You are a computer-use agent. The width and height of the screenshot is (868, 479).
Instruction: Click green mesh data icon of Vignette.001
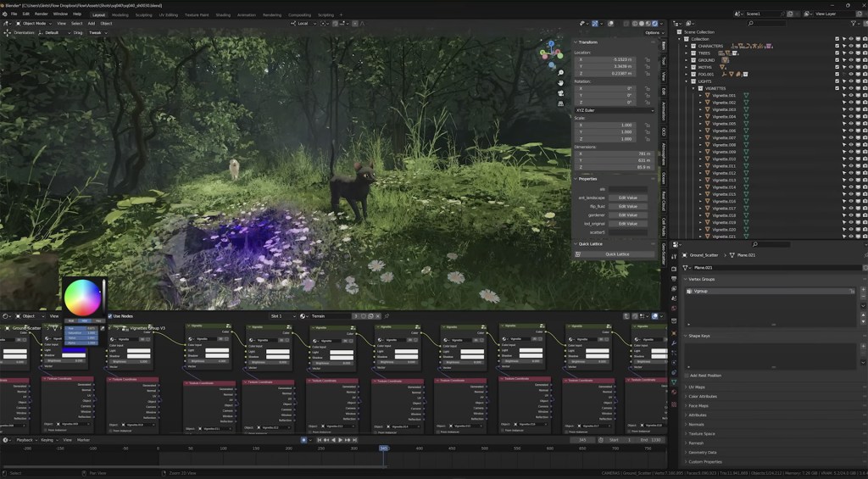point(746,95)
